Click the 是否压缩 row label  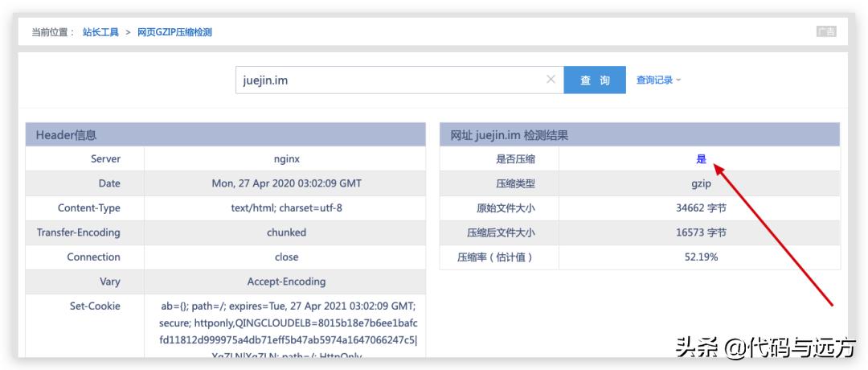[515, 159]
